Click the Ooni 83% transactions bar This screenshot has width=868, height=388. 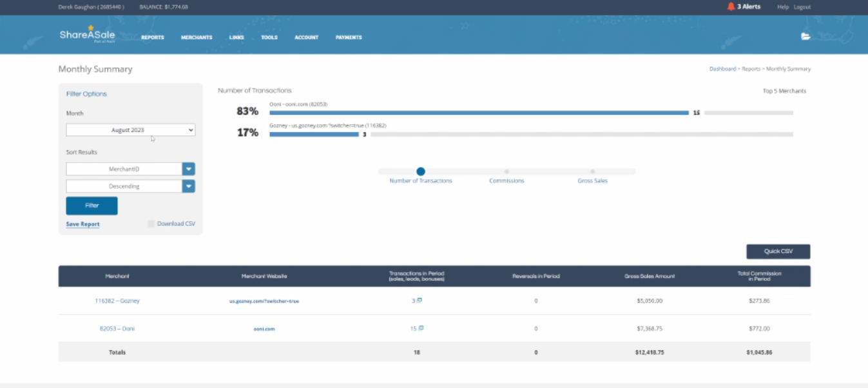[479, 112]
